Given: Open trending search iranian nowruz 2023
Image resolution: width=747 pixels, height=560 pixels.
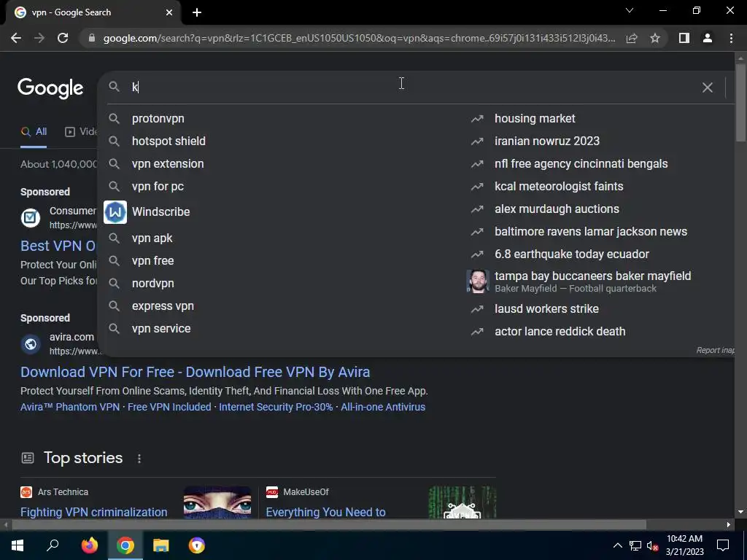Looking at the screenshot, I should (x=547, y=141).
